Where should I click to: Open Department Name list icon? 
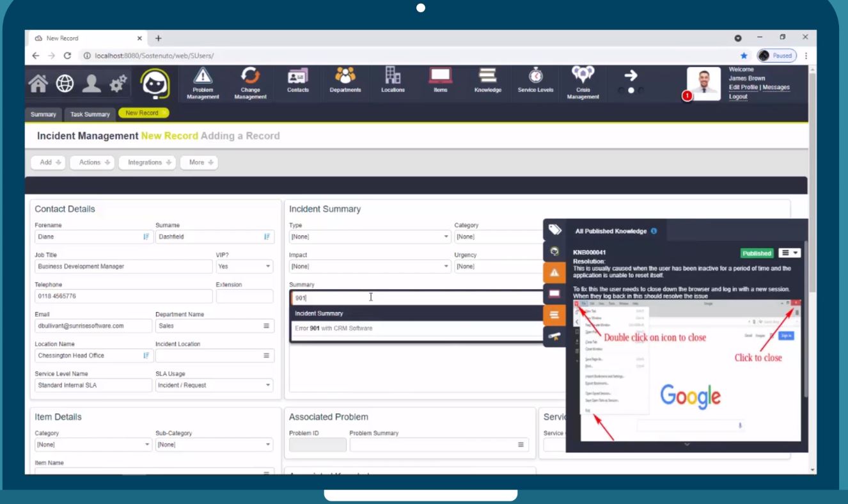267,326
